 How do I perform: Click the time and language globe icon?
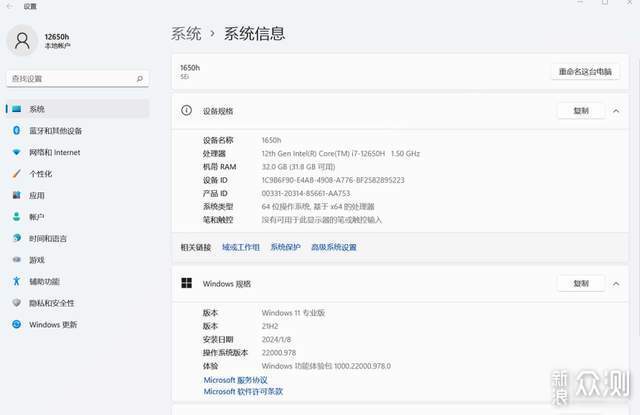click(16, 238)
